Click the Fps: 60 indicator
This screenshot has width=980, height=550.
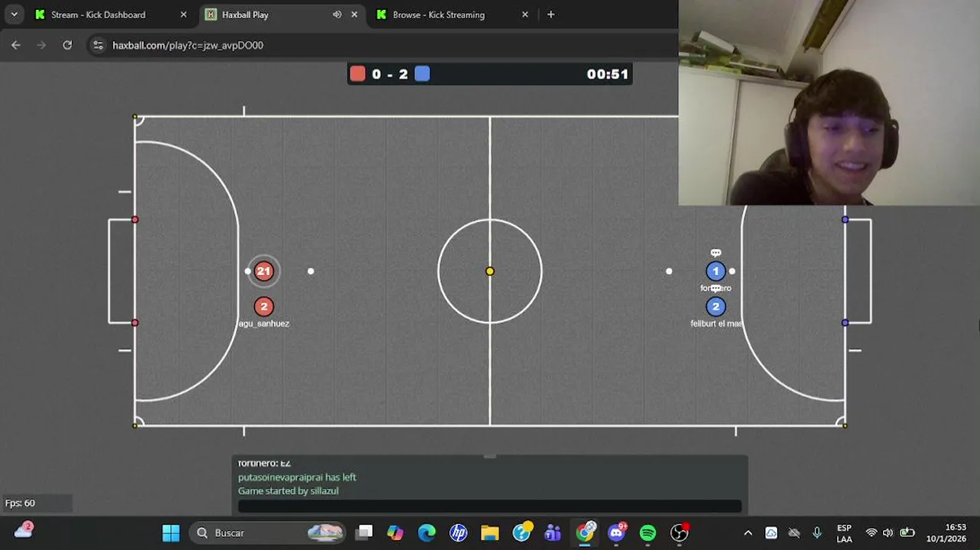21,503
